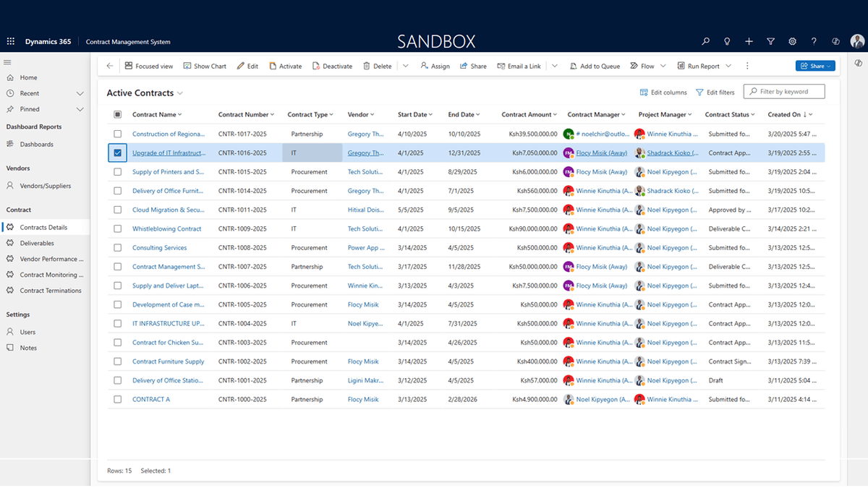Screen dimensions: 868x488
Task: Select the Whistleblowing Contract row checkbox
Action: pyautogui.click(x=117, y=228)
